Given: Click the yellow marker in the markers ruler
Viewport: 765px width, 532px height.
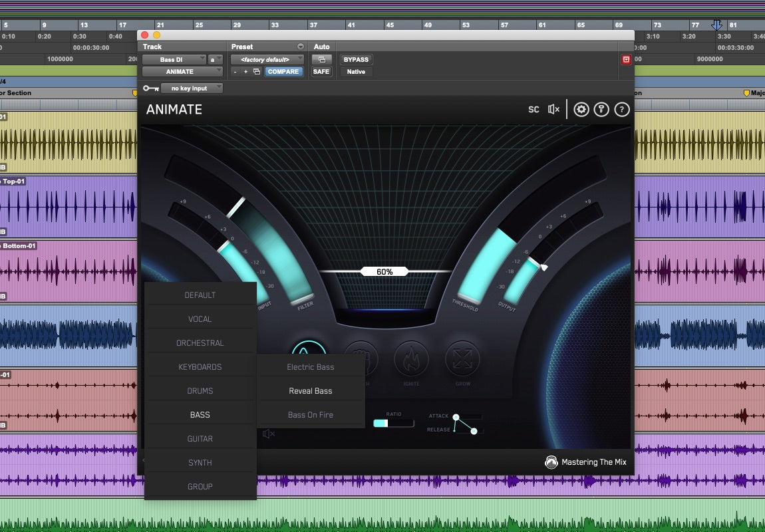Looking at the screenshot, I should 746,92.
